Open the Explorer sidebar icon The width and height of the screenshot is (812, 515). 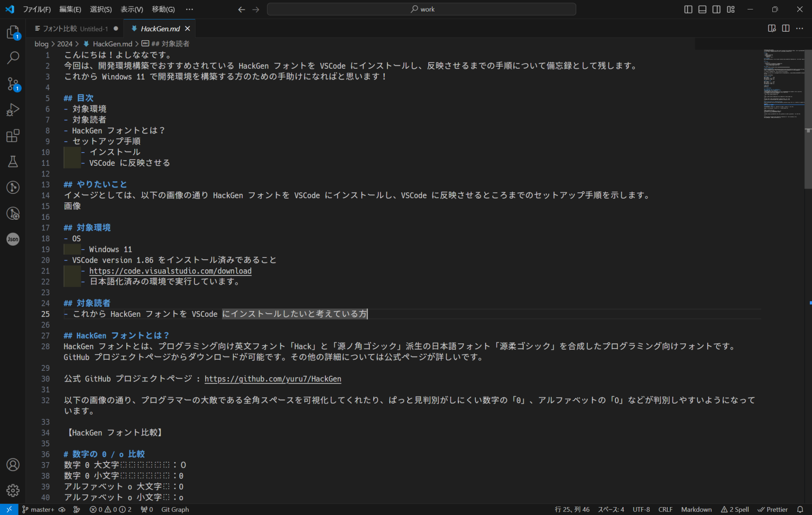pyautogui.click(x=13, y=33)
